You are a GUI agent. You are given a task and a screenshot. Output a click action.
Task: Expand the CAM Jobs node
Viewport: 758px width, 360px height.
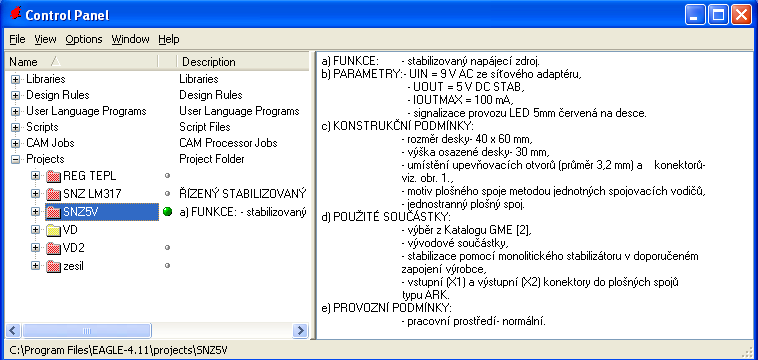(15, 144)
